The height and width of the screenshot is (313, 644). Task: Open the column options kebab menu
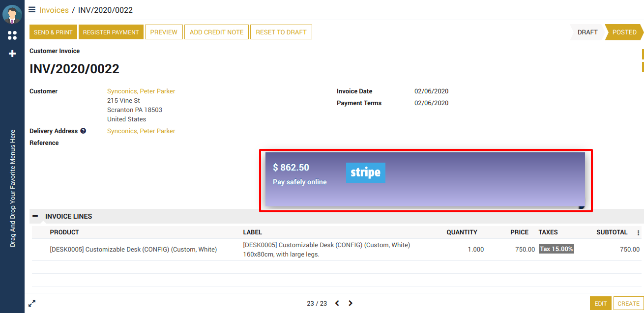pos(639,233)
